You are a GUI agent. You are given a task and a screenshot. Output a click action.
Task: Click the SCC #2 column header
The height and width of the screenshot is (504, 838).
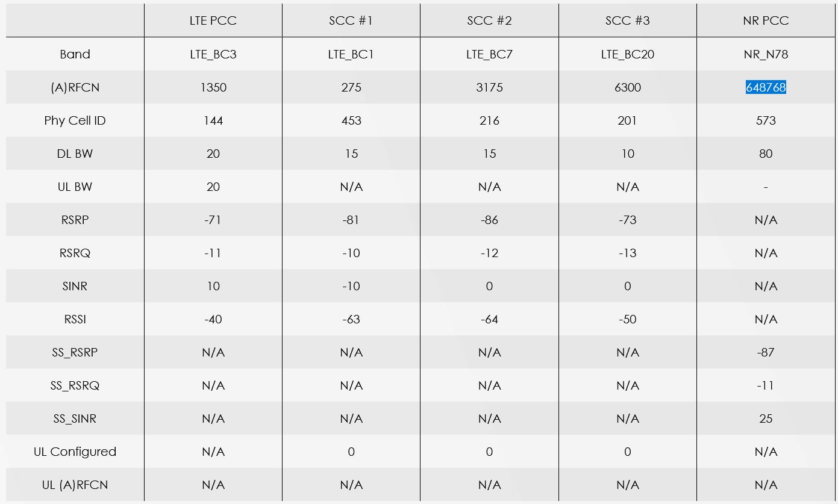[489, 20]
